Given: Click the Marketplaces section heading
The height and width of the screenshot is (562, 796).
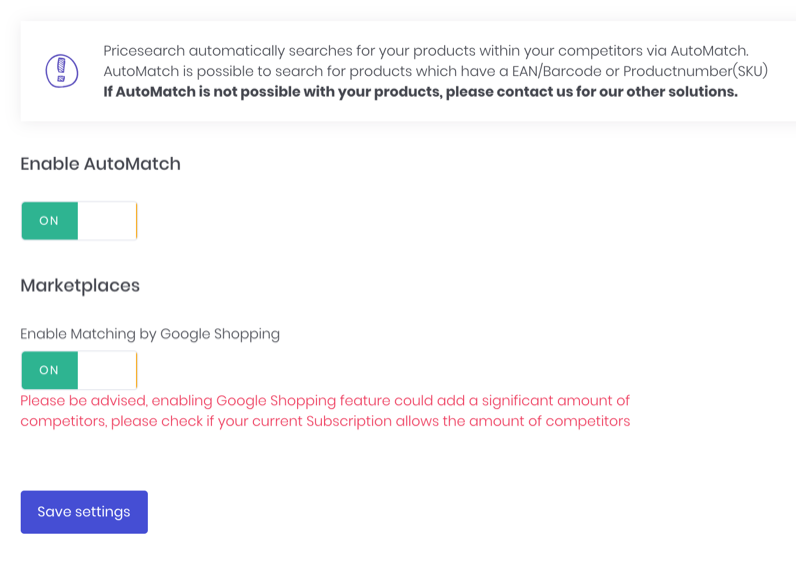Looking at the screenshot, I should [80, 286].
